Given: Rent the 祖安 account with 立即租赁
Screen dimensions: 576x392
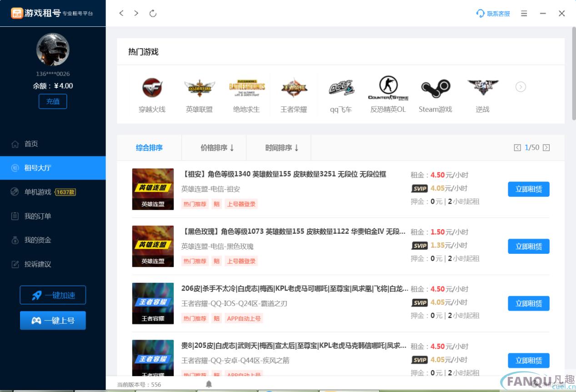Looking at the screenshot, I should tap(529, 189).
